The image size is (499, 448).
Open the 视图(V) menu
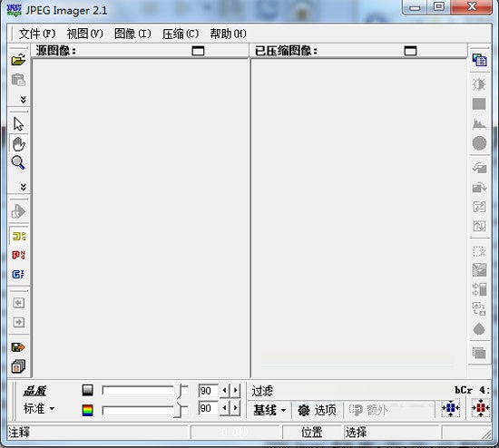point(85,34)
